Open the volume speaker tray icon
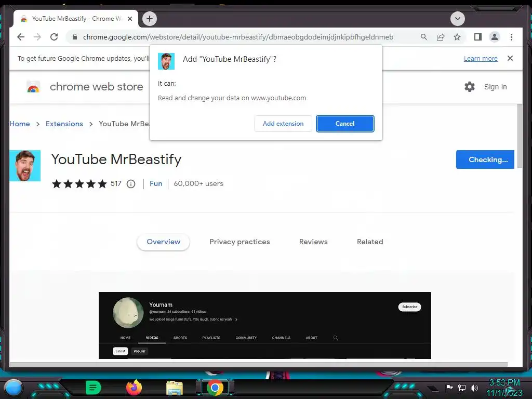This screenshot has width=532, height=399. pyautogui.click(x=474, y=388)
